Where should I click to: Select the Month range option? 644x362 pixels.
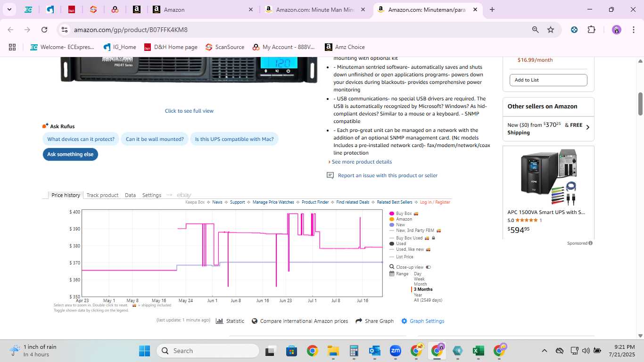[420, 284]
